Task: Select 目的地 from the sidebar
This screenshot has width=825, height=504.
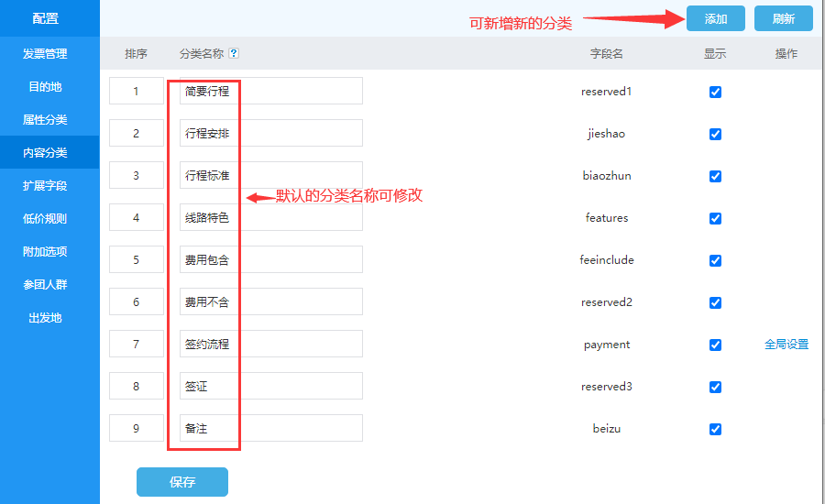Action: click(45, 87)
